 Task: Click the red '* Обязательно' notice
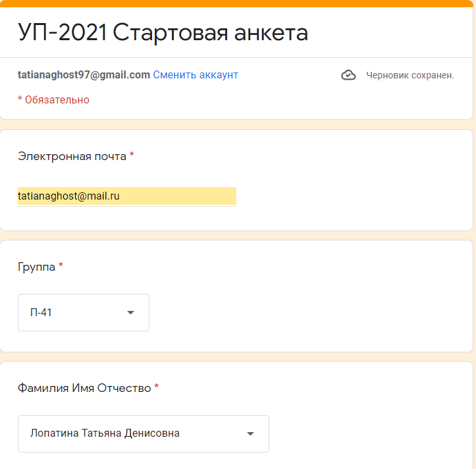click(53, 99)
